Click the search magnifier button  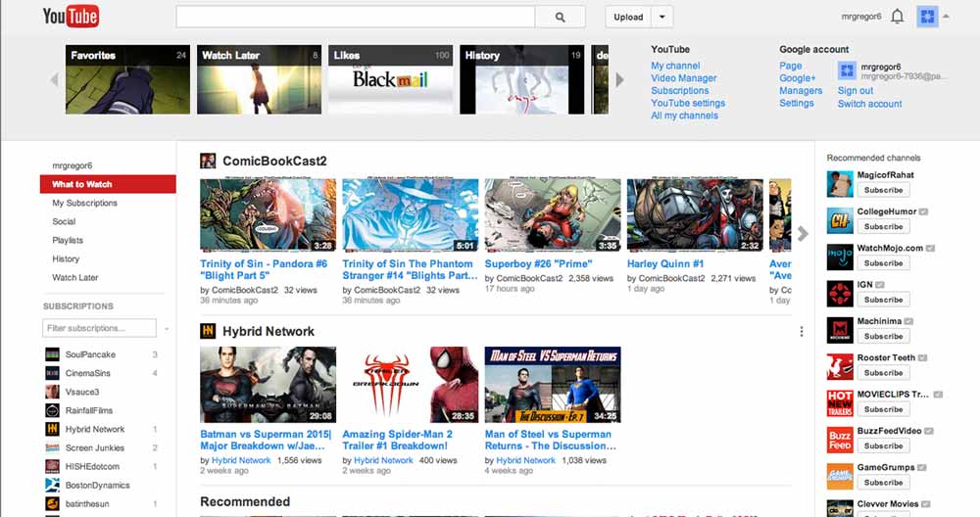(560, 17)
